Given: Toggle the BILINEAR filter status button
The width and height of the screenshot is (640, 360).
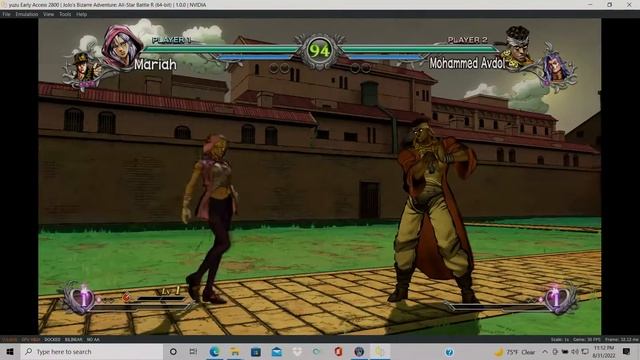Looking at the screenshot, I should [73, 340].
